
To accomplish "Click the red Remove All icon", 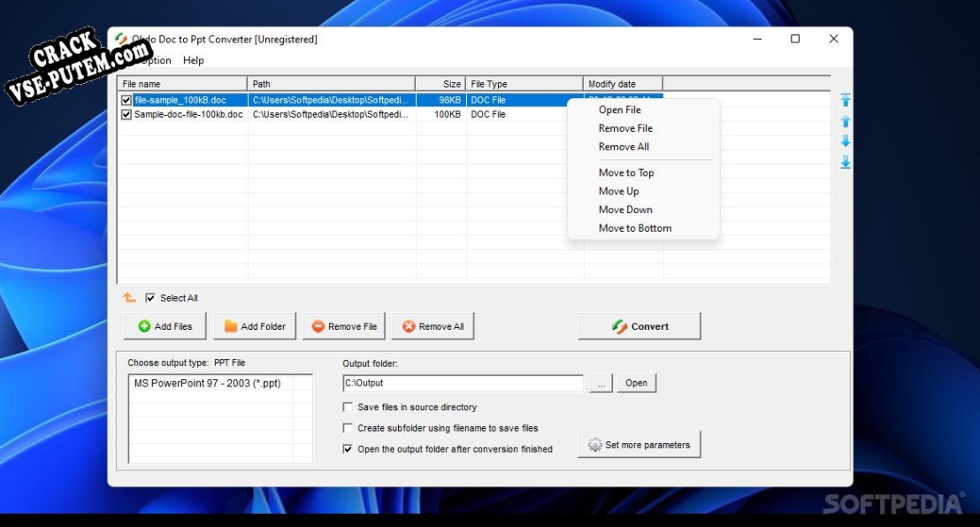I will tap(409, 325).
